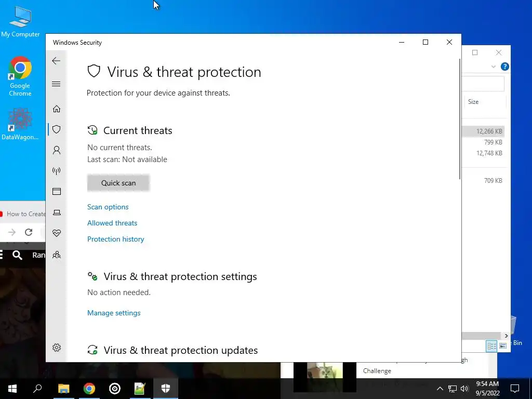Select the 709 KB file row in Explorer
The width and height of the screenshot is (532, 399).
[x=484, y=180]
